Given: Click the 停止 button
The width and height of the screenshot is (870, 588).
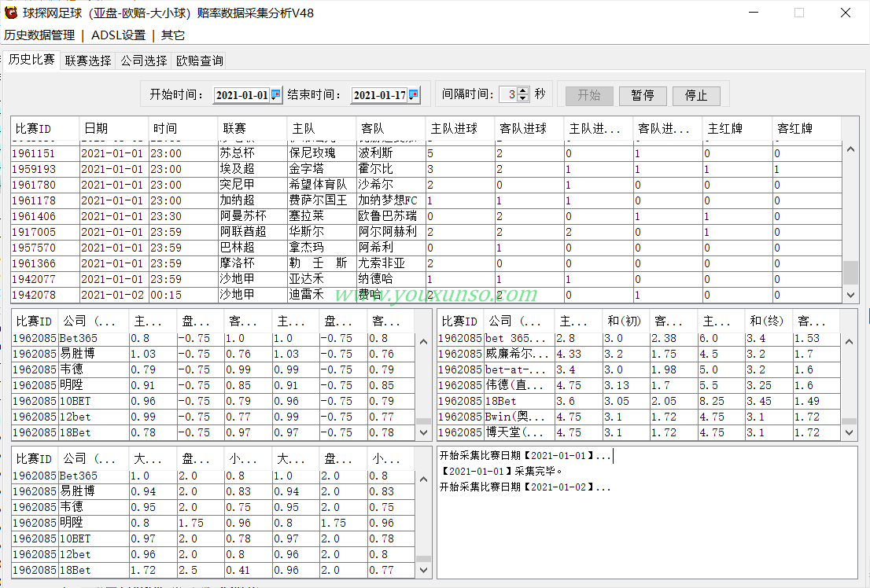Looking at the screenshot, I should (x=696, y=95).
